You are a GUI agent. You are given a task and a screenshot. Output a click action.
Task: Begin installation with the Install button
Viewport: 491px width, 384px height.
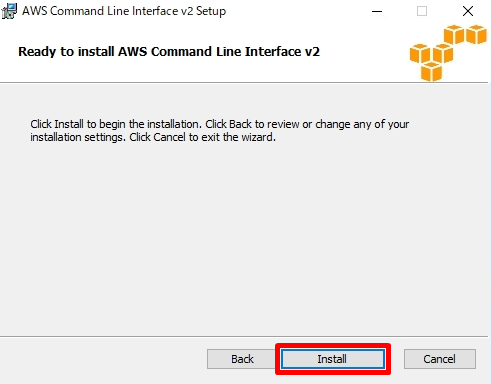coord(333,359)
